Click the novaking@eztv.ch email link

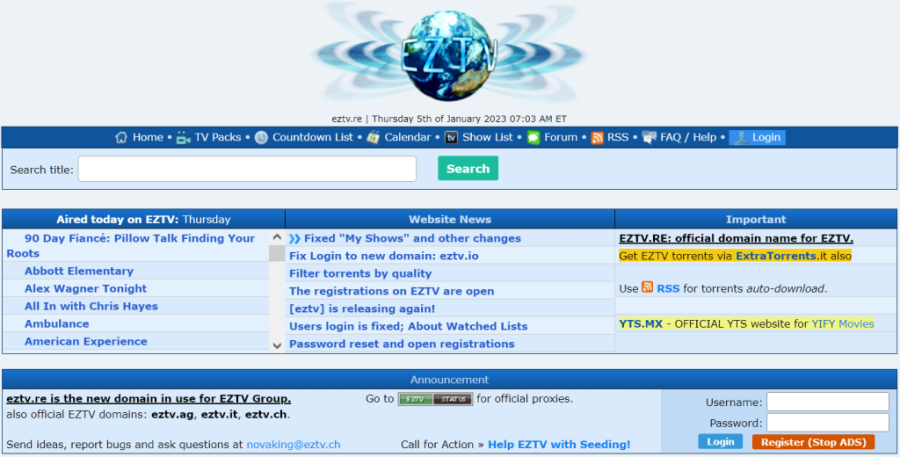[293, 444]
